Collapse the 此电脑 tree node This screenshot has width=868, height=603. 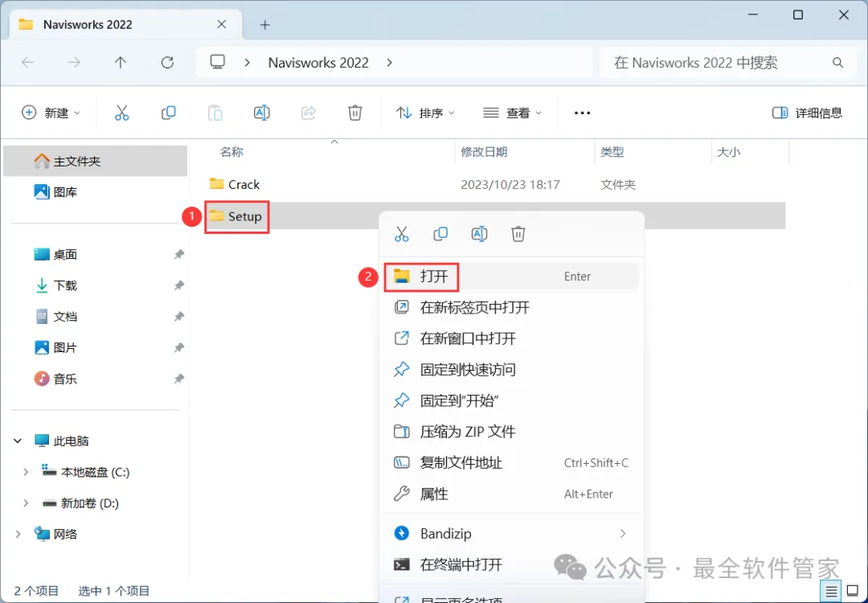(18, 441)
